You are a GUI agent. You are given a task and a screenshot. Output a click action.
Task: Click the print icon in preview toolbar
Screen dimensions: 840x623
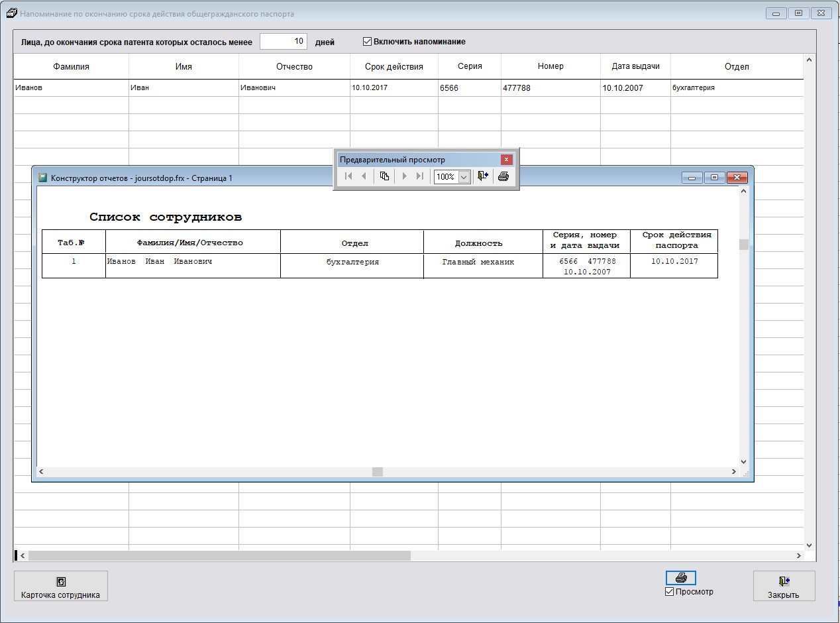click(503, 176)
